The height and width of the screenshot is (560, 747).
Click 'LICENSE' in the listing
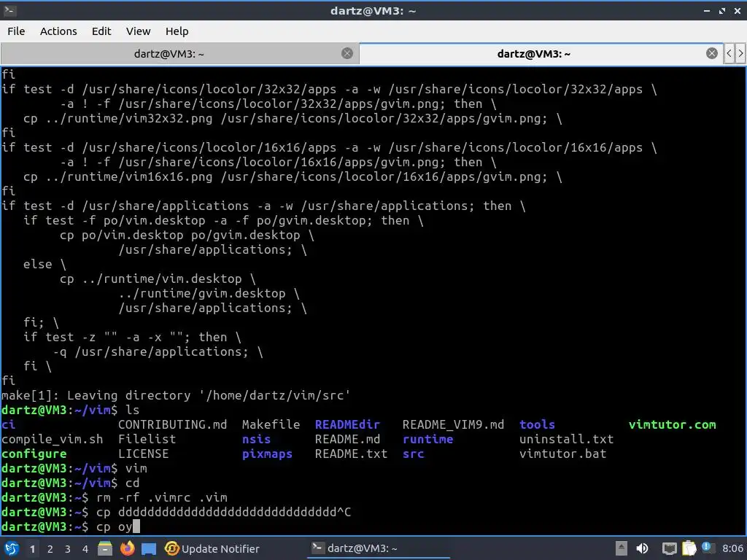(x=144, y=454)
